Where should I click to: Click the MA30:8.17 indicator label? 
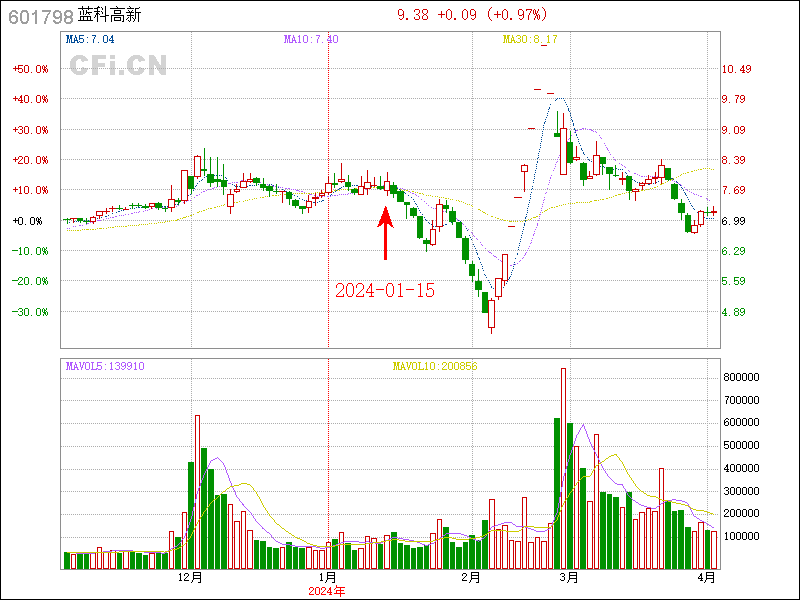tap(530, 39)
